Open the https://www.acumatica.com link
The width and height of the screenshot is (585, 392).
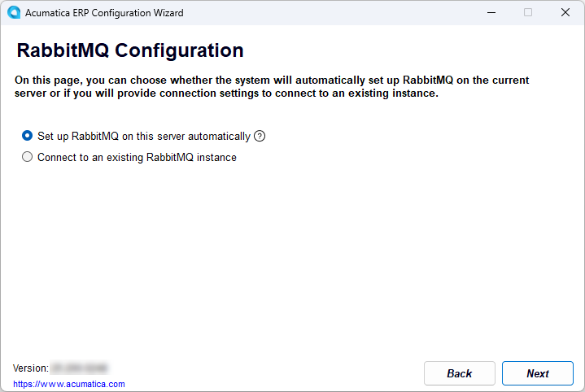click(69, 384)
